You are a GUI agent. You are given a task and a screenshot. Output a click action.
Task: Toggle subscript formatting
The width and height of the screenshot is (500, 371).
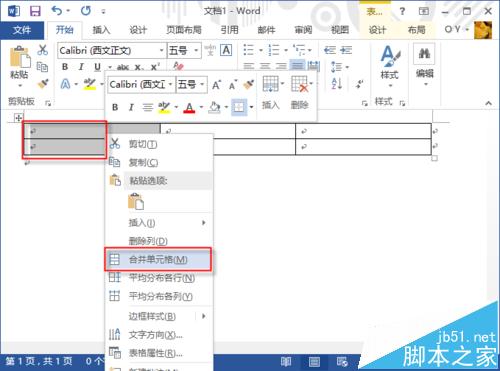click(139, 67)
